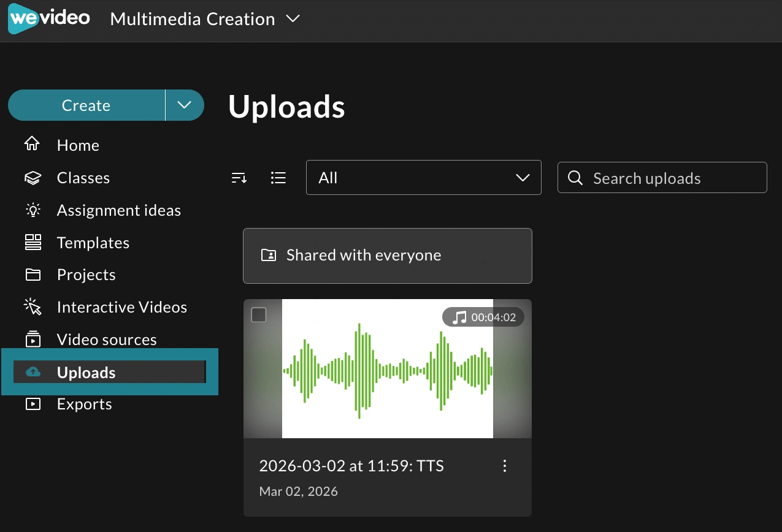Open Templates in the sidebar

(93, 243)
